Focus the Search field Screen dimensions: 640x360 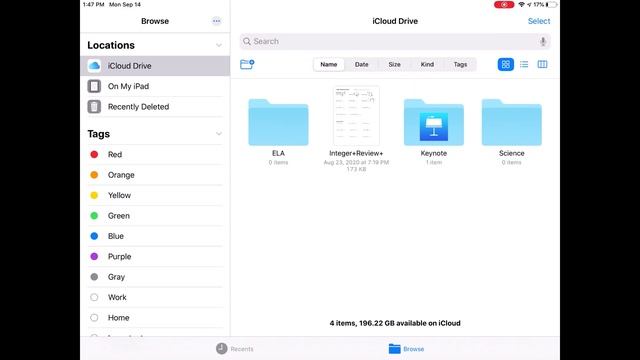(395, 41)
